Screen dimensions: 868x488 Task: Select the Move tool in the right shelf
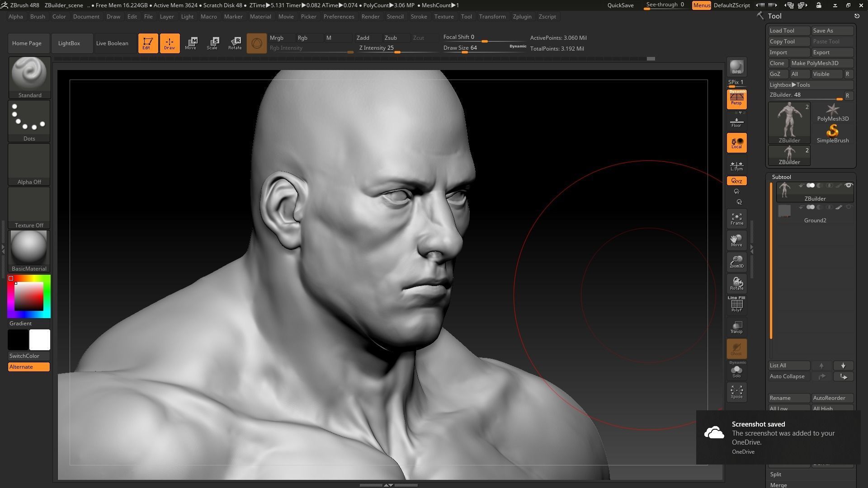[x=736, y=240]
